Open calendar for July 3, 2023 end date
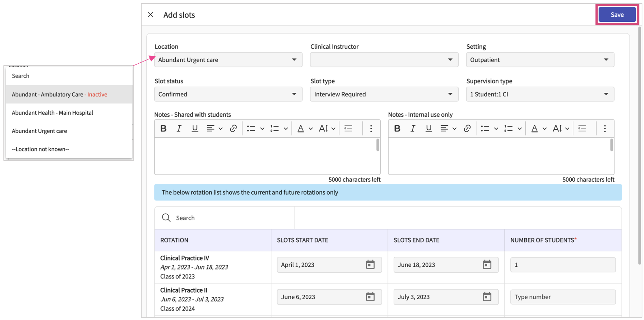This screenshot has width=644, height=320. click(487, 297)
